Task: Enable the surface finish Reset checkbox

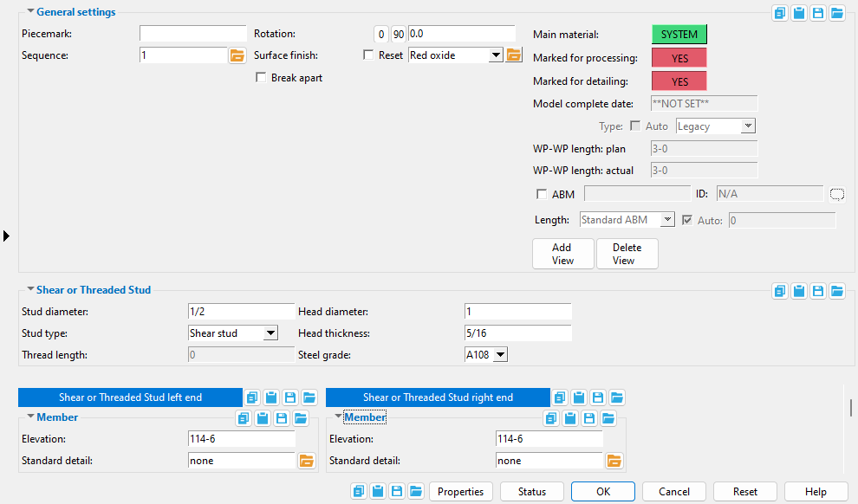Action: point(369,55)
